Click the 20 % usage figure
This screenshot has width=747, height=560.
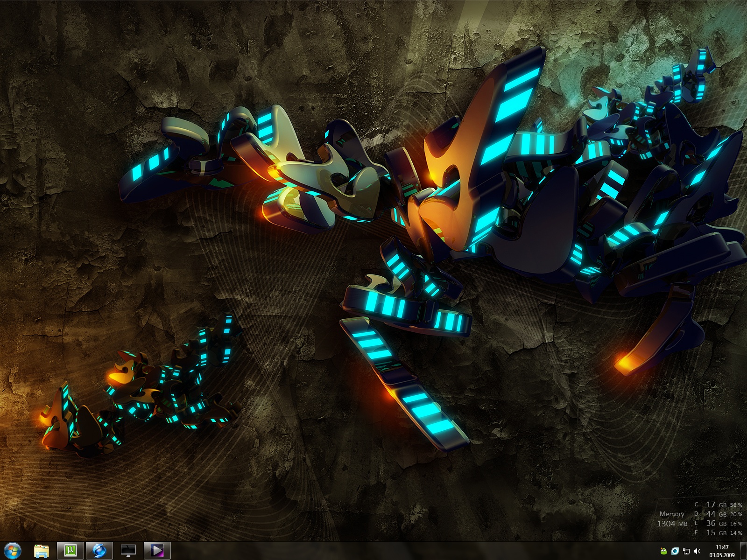pos(736,514)
